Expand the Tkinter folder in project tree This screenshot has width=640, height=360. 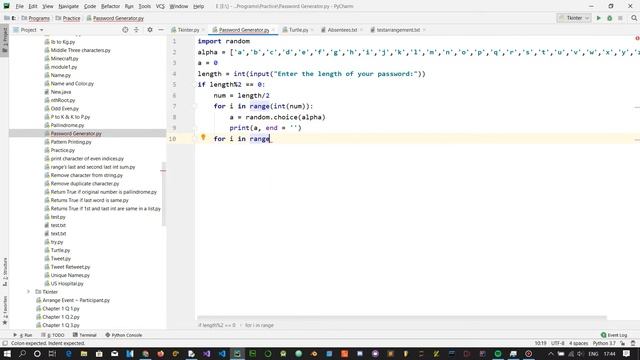pos(28,292)
